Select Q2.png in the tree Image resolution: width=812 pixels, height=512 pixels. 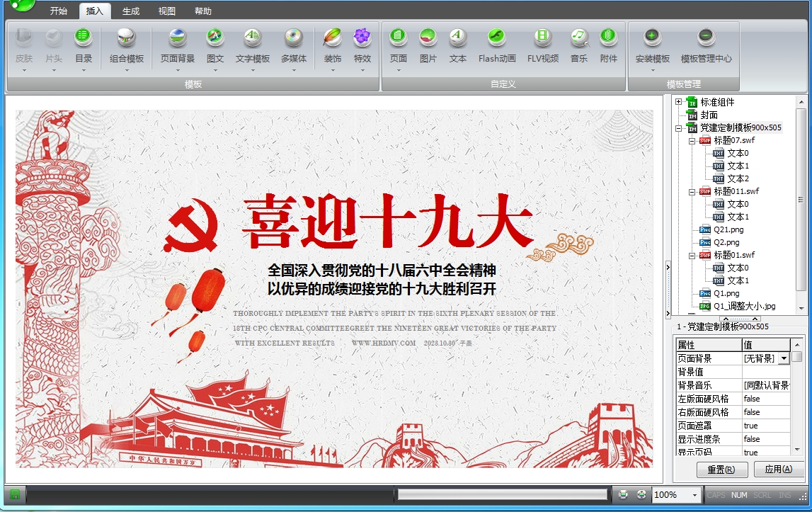(726, 242)
